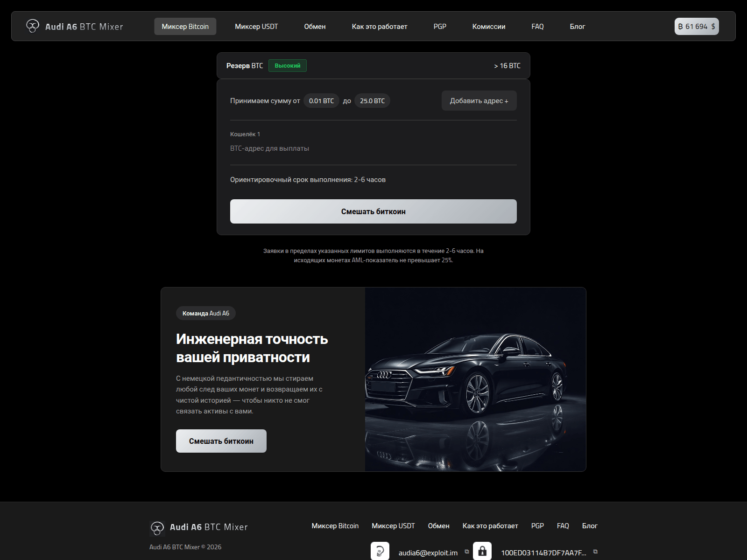Open the PGP page from header
747x560 pixels.
[440, 27]
